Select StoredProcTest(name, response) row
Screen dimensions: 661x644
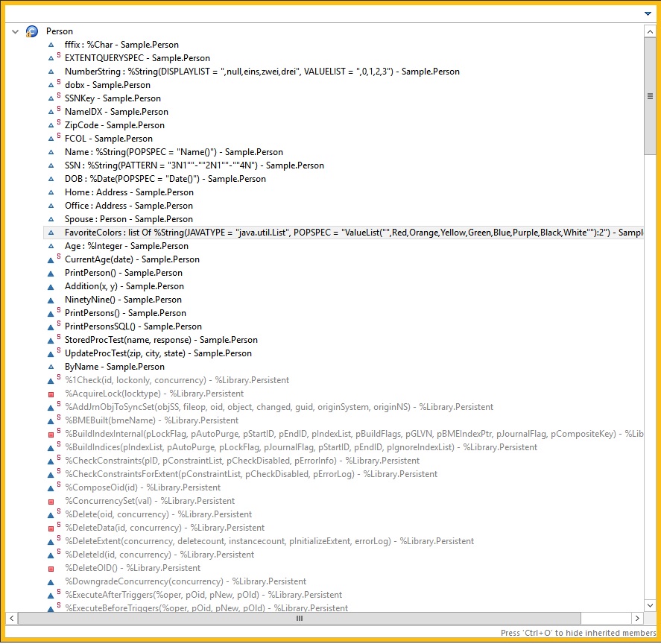tap(161, 341)
